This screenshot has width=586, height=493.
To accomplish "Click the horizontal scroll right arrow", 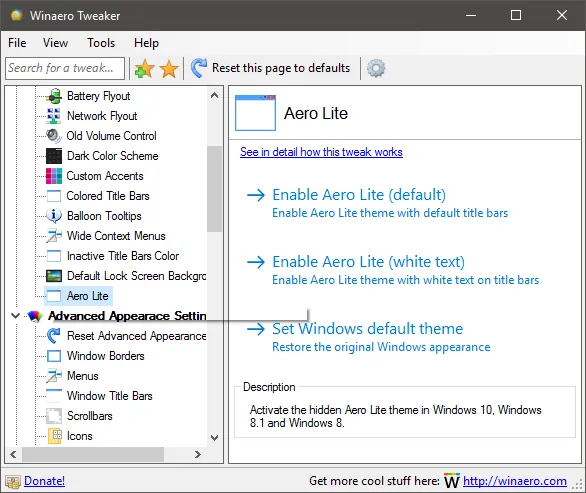I will (198, 455).
